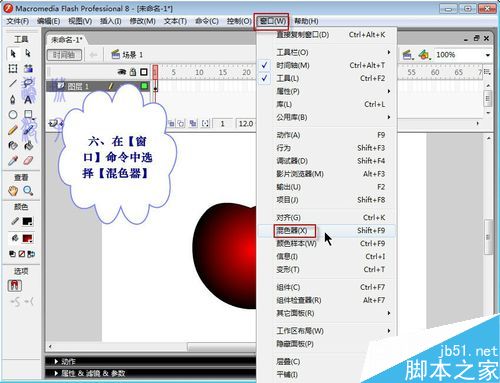Select the Pencil tool

click(13, 130)
